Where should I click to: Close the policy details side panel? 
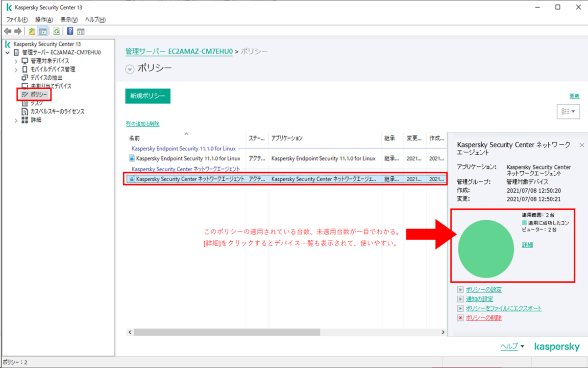coord(582,145)
